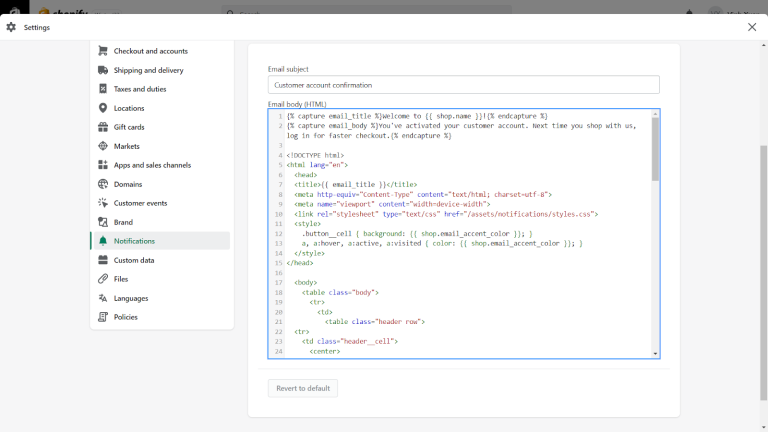Click the code editor scroll down arrow
This screenshot has width=768, height=432.
coord(656,353)
